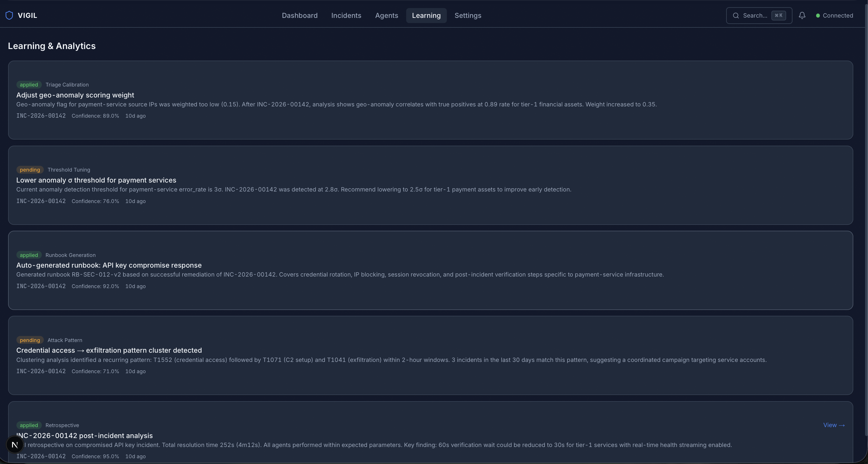Open the notifications bell icon

(x=802, y=16)
